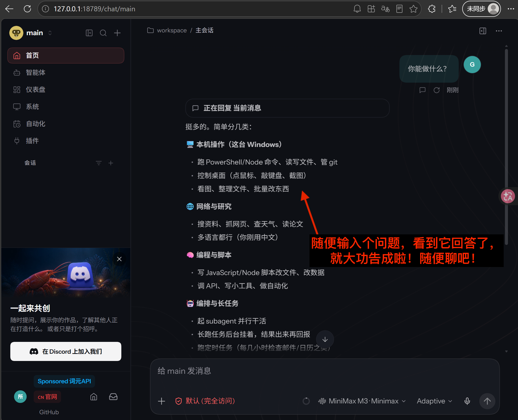This screenshot has width=518, height=420.
Task: Open the favorites list icon
Action: 452,9
